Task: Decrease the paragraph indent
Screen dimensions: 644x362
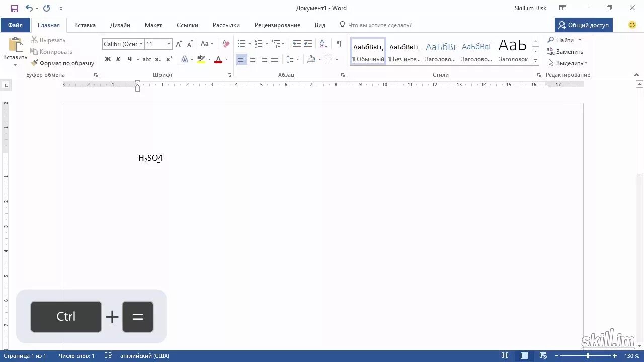Action: (x=297, y=44)
